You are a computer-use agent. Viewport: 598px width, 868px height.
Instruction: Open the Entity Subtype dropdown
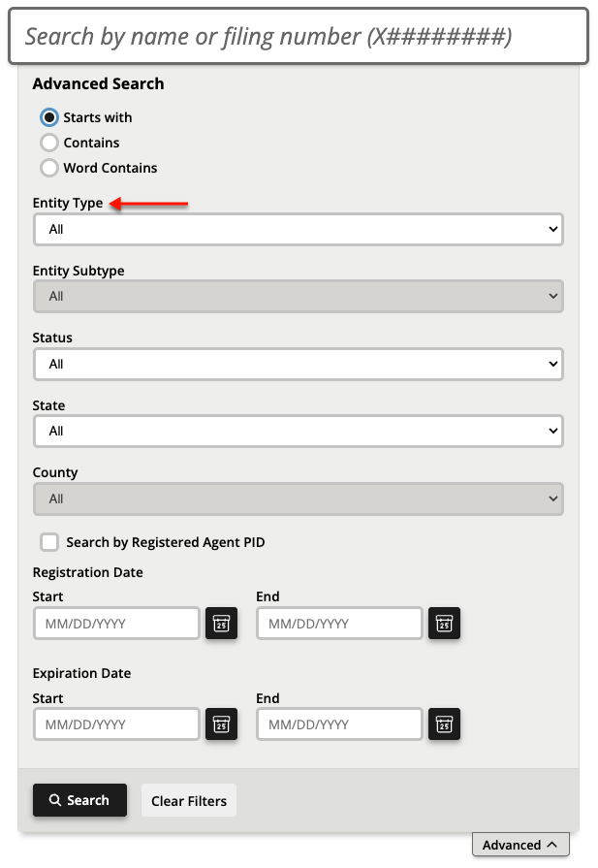(299, 296)
